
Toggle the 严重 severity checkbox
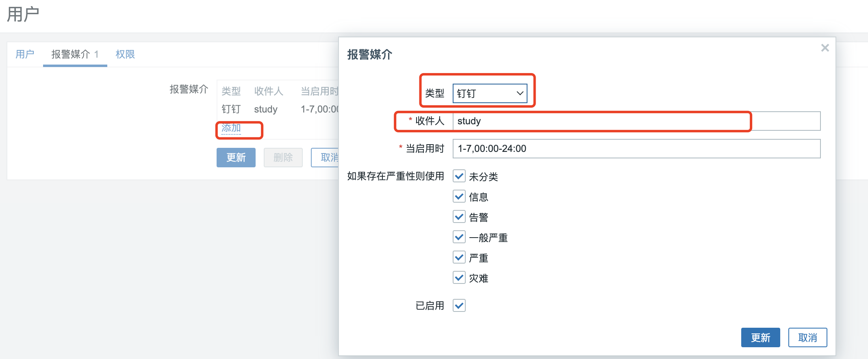(459, 257)
